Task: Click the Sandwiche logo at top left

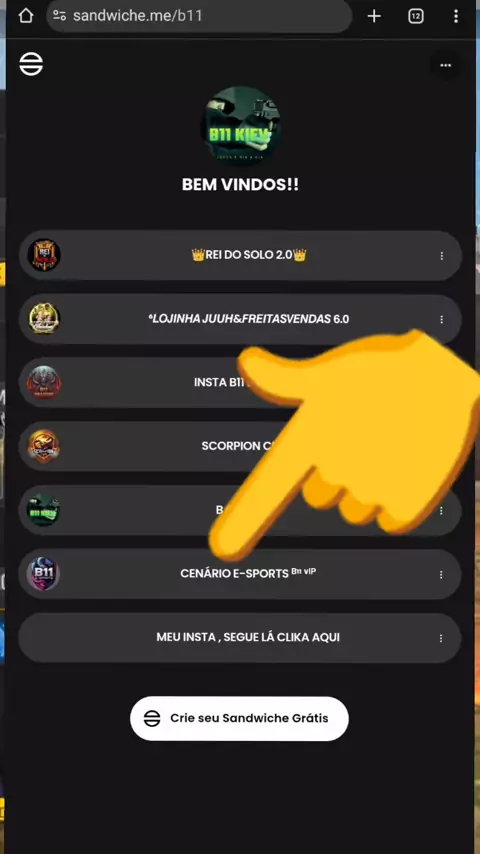Action: point(31,64)
